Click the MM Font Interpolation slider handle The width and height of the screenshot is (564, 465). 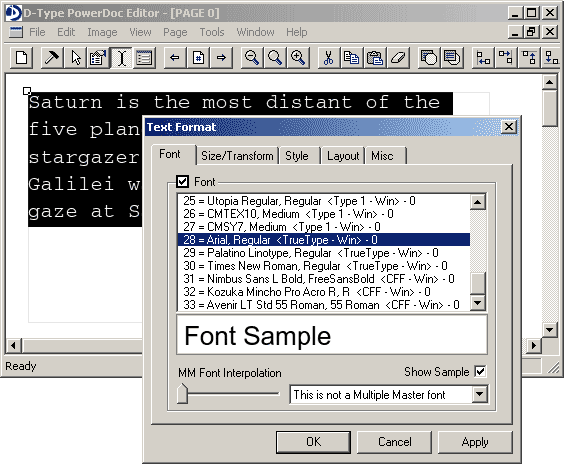(183, 393)
